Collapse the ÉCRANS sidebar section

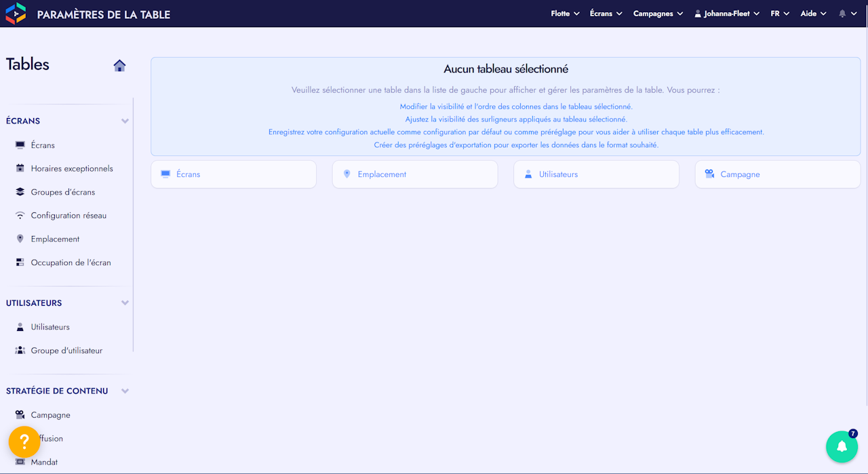click(x=125, y=121)
